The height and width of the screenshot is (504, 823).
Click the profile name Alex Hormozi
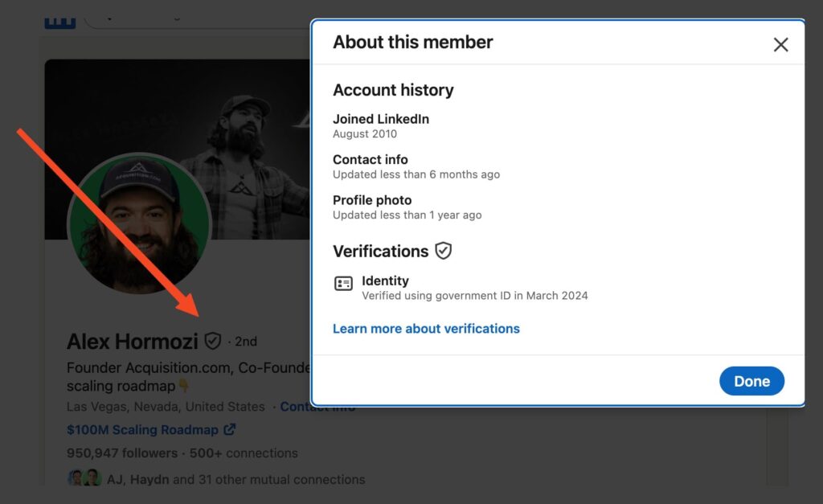click(x=133, y=342)
